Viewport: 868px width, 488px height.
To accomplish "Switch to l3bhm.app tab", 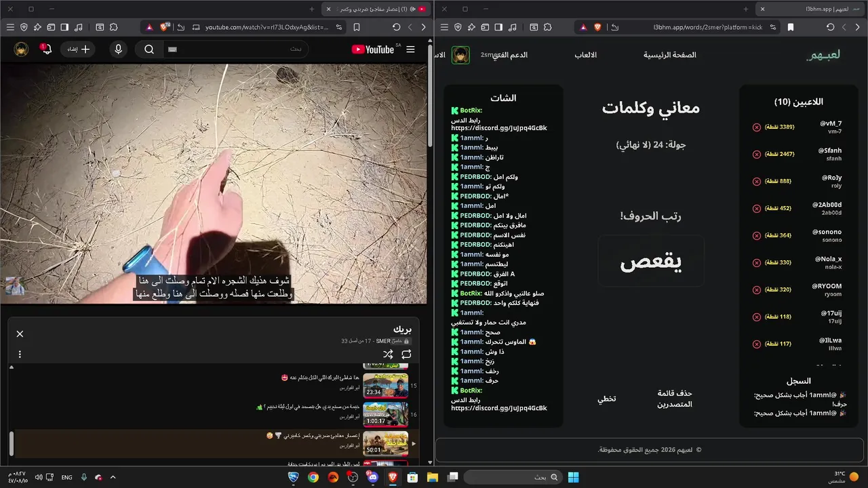I will point(808,9).
